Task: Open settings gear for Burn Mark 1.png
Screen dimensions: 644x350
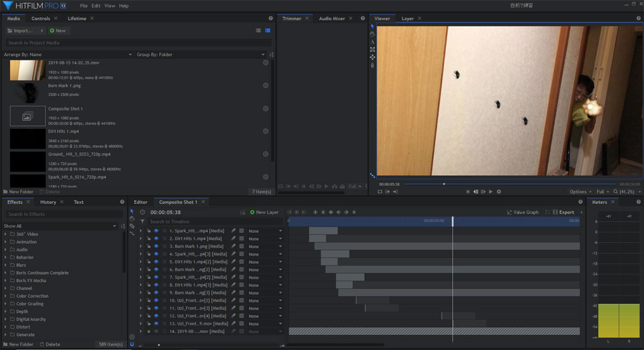Action: 265,86
